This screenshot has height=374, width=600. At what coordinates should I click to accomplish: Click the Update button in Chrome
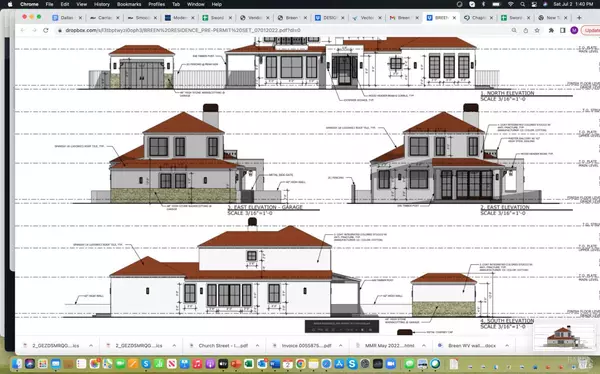[591, 30]
